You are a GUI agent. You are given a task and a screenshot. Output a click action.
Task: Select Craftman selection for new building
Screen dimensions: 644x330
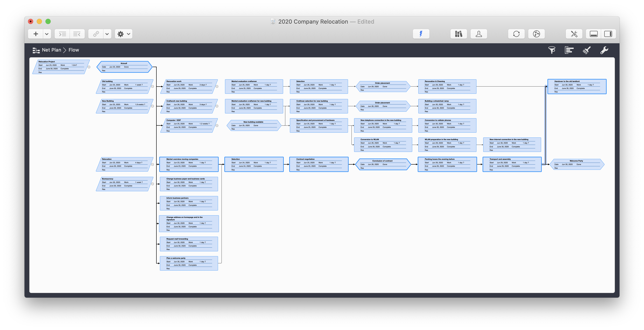pyautogui.click(x=319, y=106)
